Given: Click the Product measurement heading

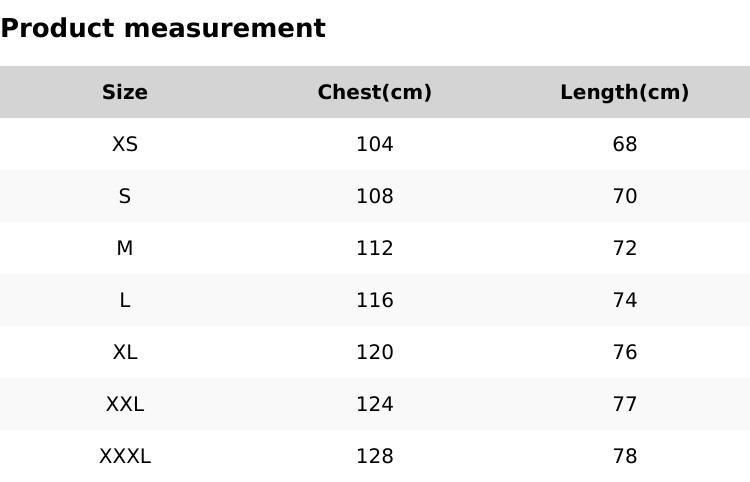Looking at the screenshot, I should 163,29.
